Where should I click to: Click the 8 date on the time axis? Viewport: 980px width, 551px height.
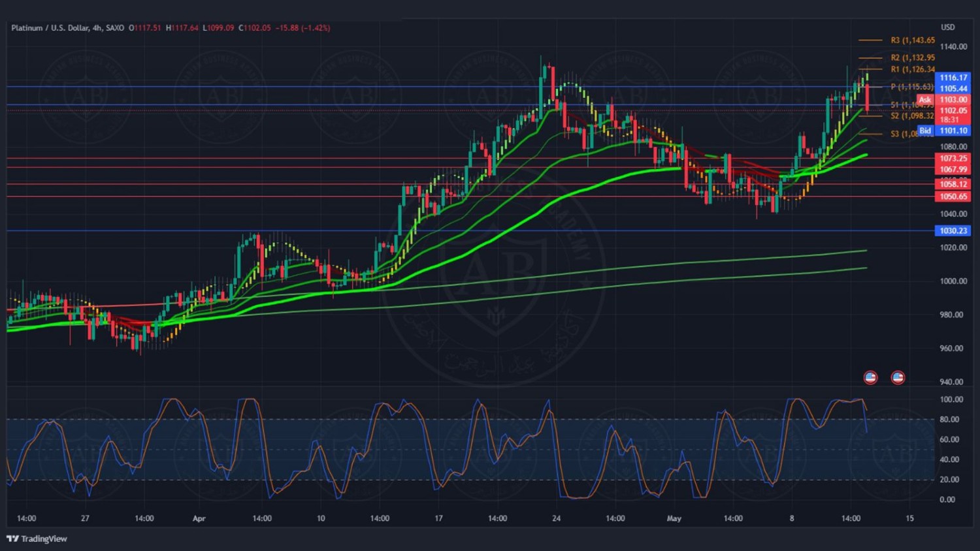[792, 518]
